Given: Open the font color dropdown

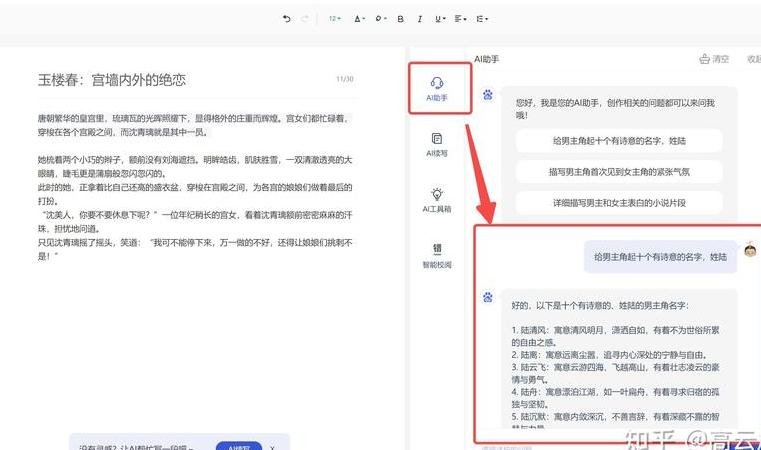Looking at the screenshot, I should [359, 19].
